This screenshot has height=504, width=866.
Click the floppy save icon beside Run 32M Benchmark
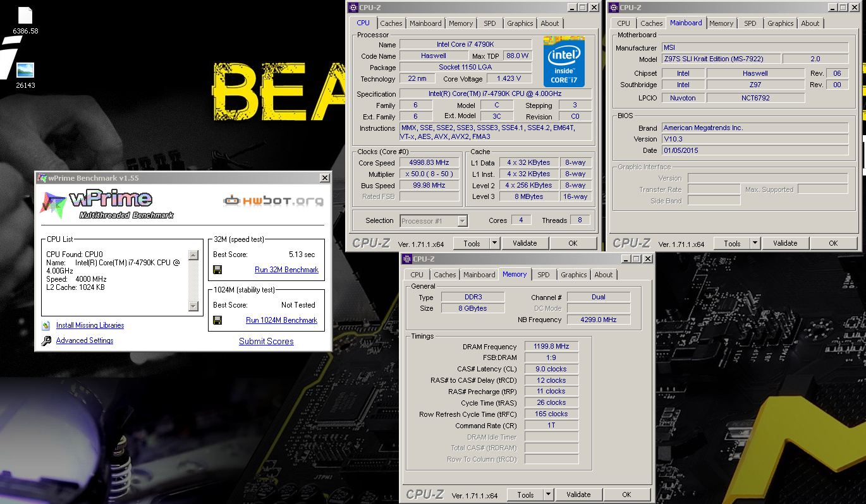pyautogui.click(x=217, y=270)
